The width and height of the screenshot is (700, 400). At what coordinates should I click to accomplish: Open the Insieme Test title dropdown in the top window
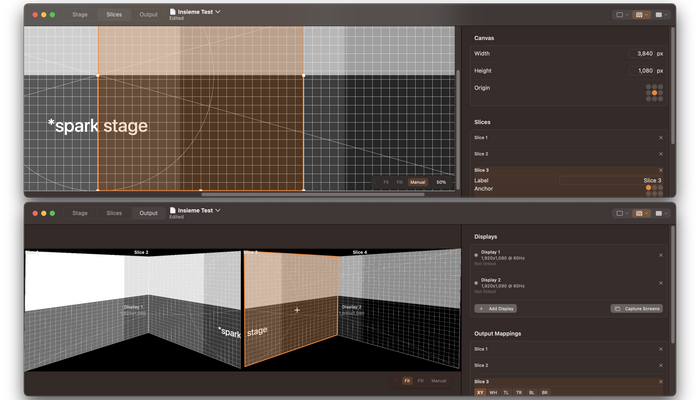pos(218,12)
